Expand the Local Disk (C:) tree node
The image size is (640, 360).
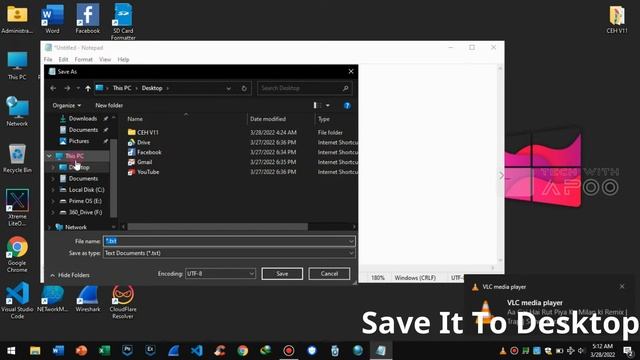click(x=53, y=190)
